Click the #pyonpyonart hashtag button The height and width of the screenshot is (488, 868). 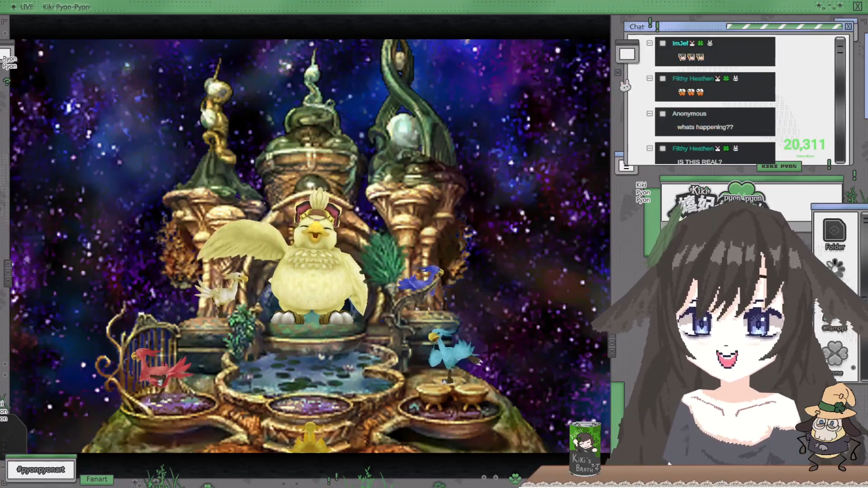41,470
